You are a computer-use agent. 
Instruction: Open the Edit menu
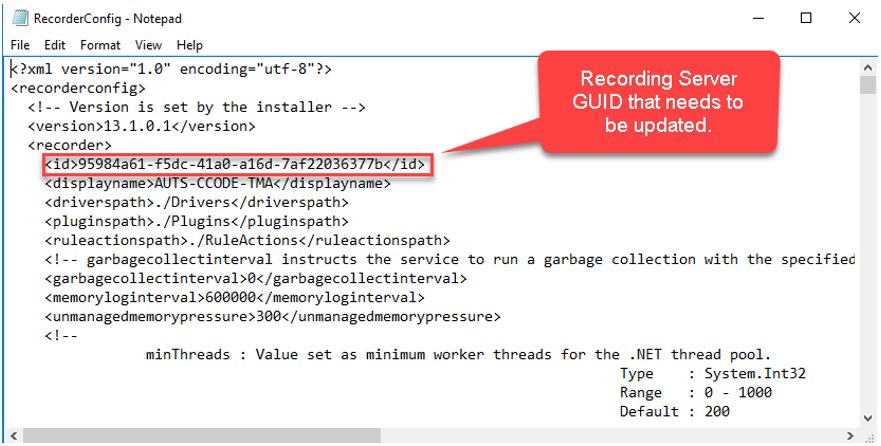pyautogui.click(x=55, y=45)
